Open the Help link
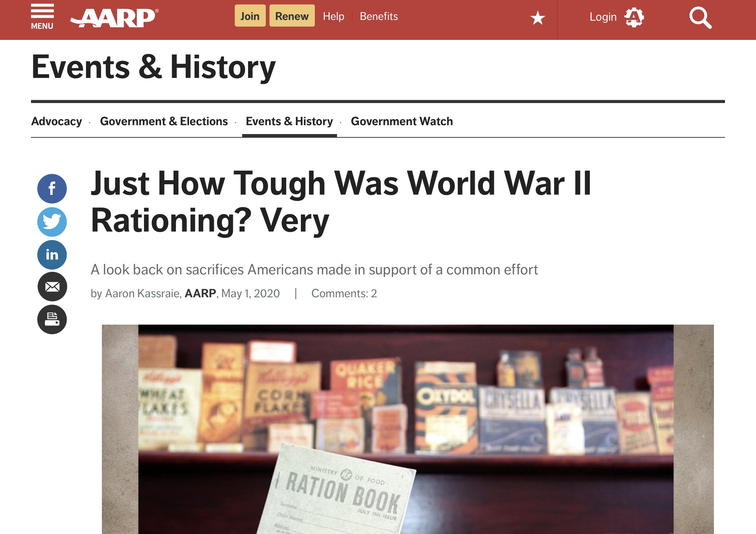Viewport: 756px width, 534px height. tap(333, 16)
